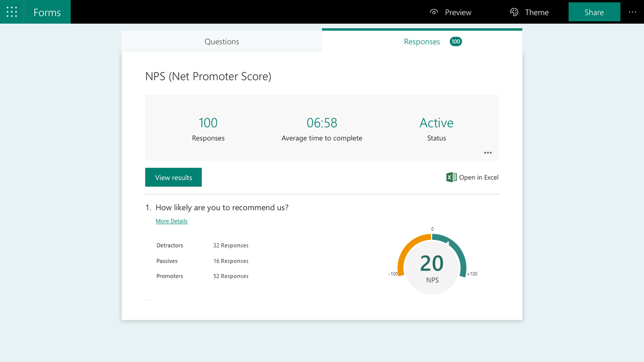Click the Active status indicator
This screenshot has width=644, height=362.
point(436,122)
